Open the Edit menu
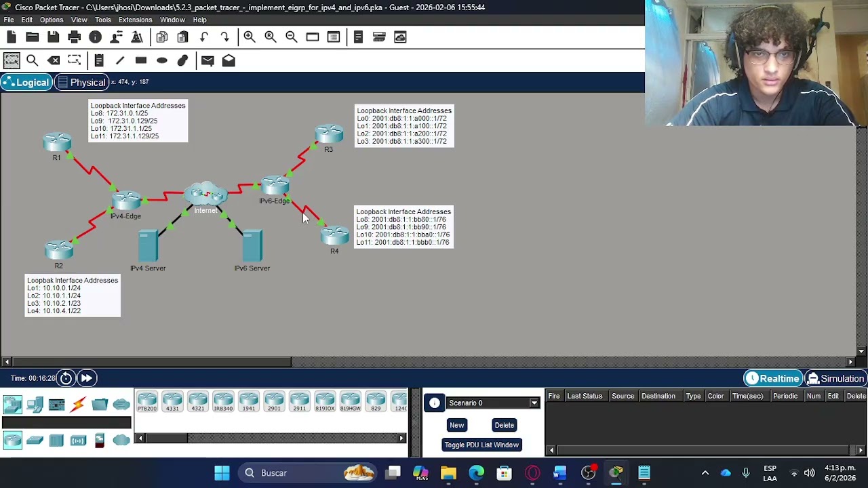 pyautogui.click(x=28, y=20)
